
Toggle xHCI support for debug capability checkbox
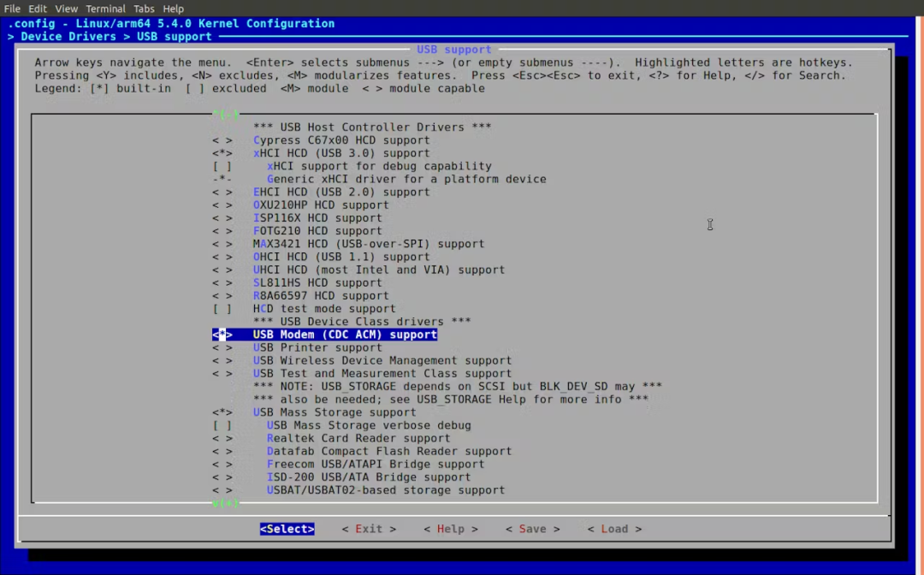(x=222, y=166)
